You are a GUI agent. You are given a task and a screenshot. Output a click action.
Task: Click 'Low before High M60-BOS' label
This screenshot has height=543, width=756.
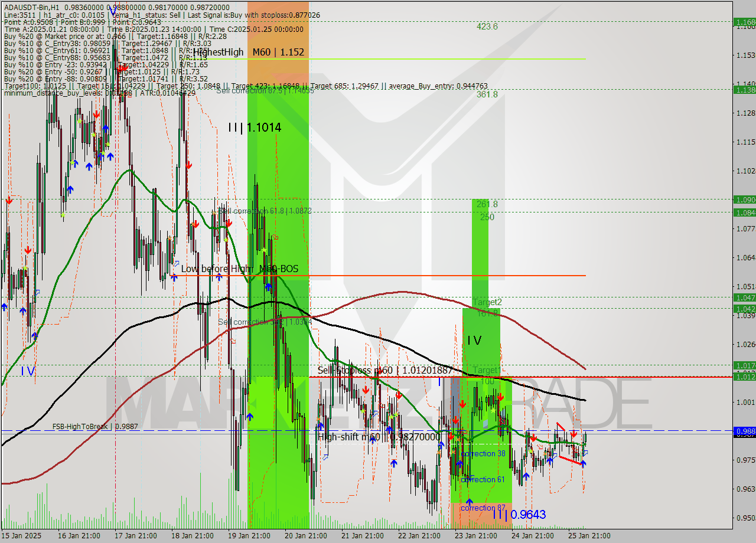pyautogui.click(x=239, y=269)
